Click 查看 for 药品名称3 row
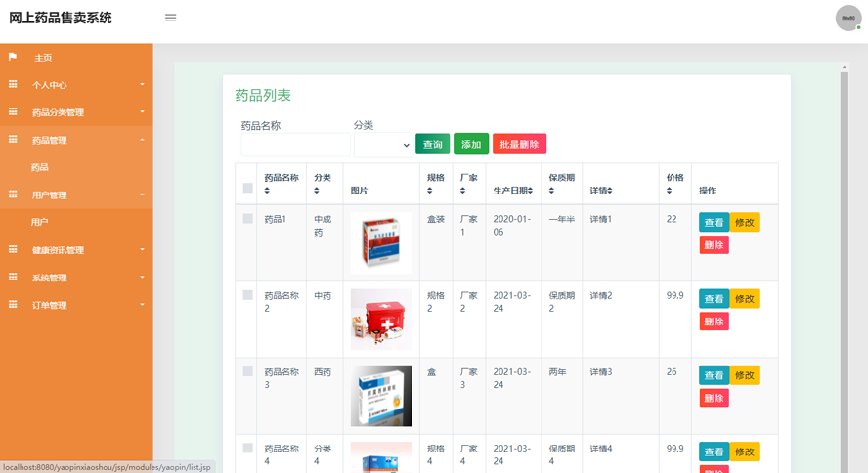Image resolution: width=868 pixels, height=473 pixels. (x=715, y=375)
